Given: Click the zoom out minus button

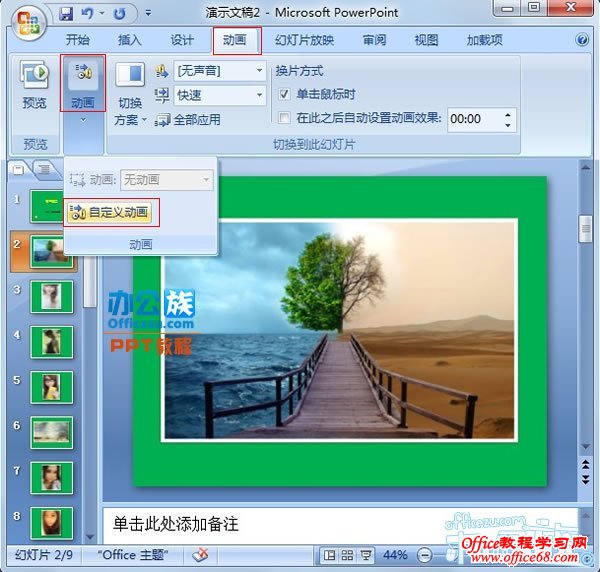Looking at the screenshot, I should [425, 555].
